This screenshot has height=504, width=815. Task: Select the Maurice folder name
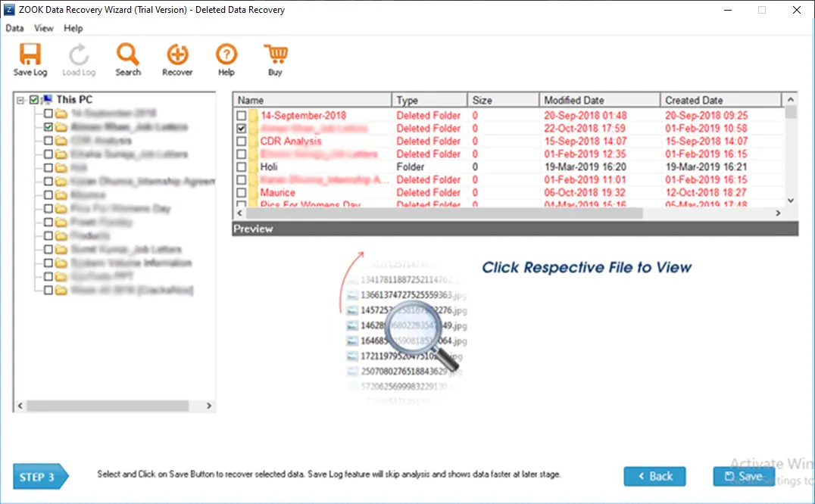point(277,192)
